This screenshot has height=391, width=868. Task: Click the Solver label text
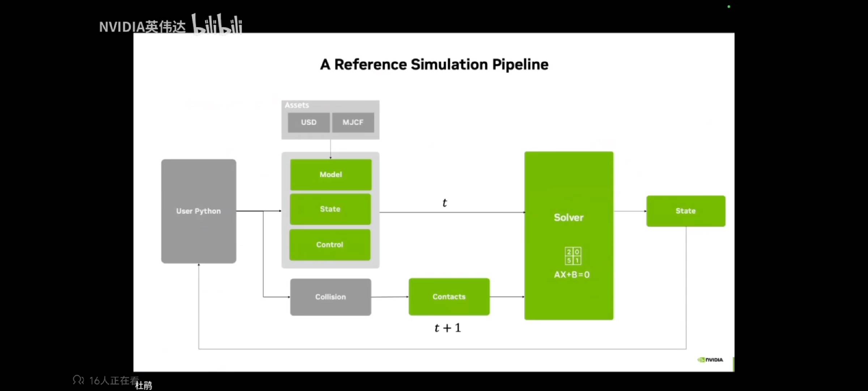569,217
